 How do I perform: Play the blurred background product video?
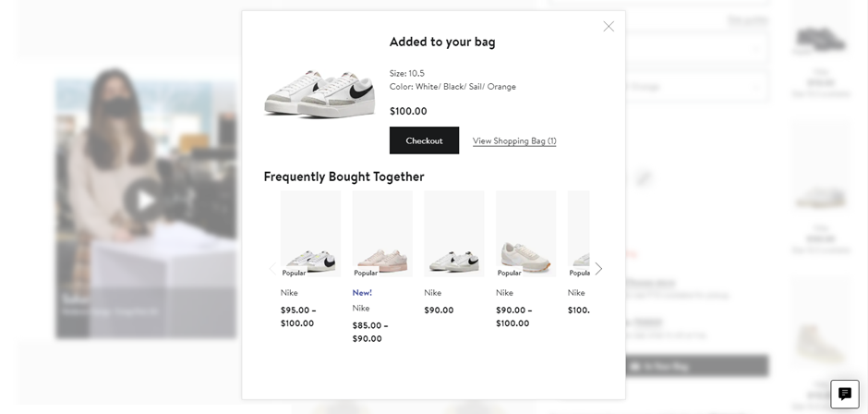tap(144, 201)
